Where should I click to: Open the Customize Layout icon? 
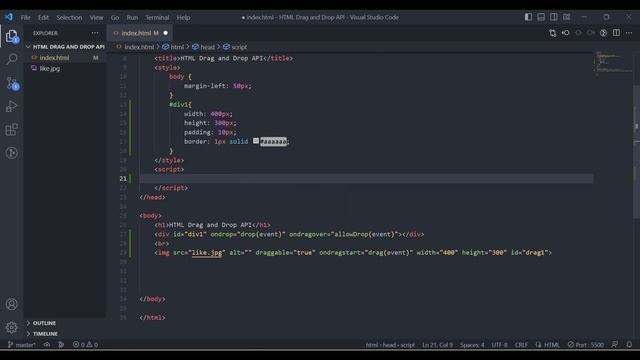[x=567, y=17]
